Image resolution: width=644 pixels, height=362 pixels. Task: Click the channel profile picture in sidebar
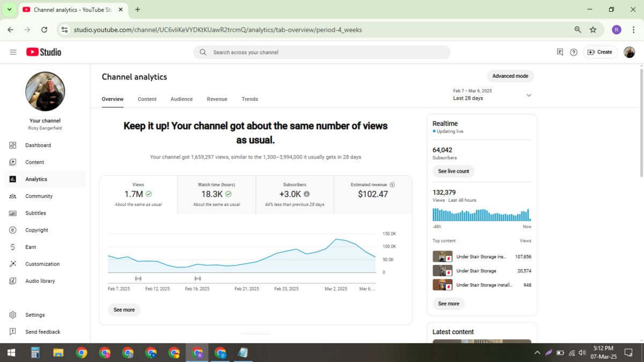tap(45, 92)
